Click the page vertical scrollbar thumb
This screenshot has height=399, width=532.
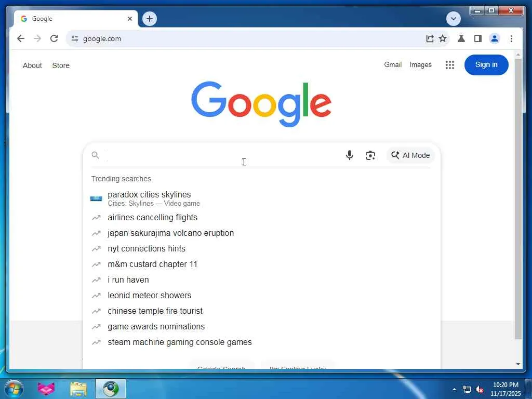click(518, 198)
